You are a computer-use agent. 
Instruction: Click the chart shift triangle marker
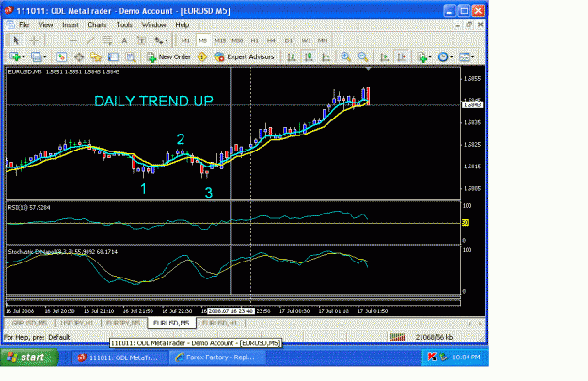(x=368, y=69)
